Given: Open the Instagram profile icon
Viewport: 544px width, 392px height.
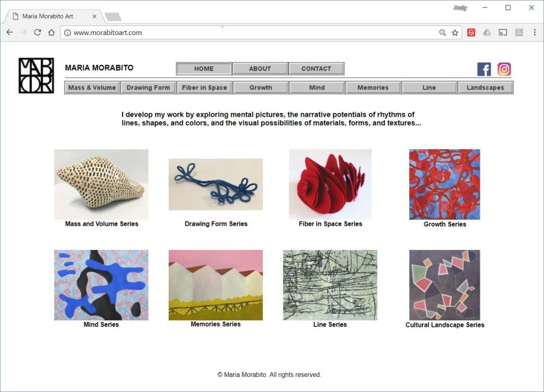Looking at the screenshot, I should (504, 69).
